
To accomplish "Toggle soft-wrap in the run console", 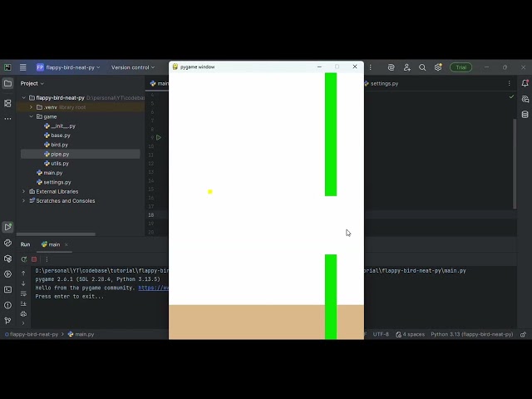I will point(23,293).
